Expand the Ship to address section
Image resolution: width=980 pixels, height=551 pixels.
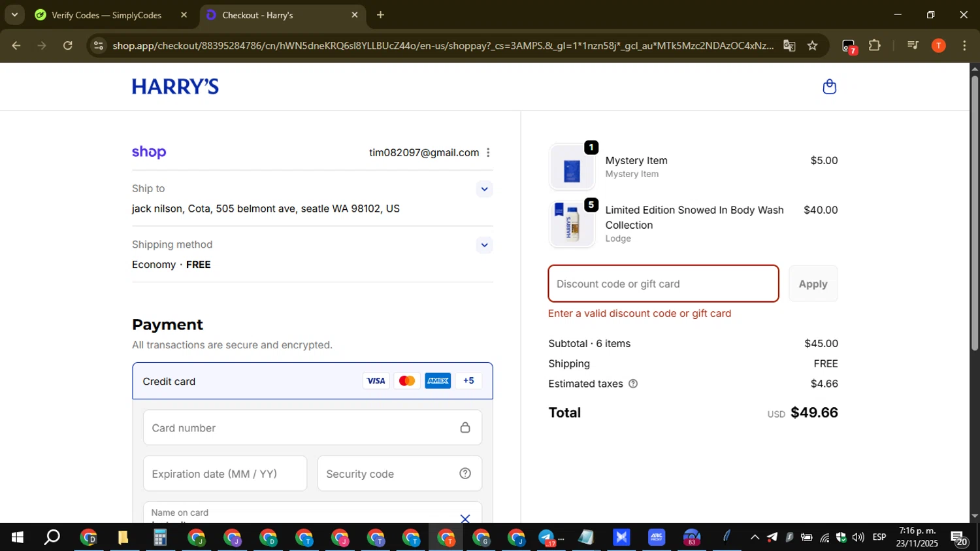(484, 189)
